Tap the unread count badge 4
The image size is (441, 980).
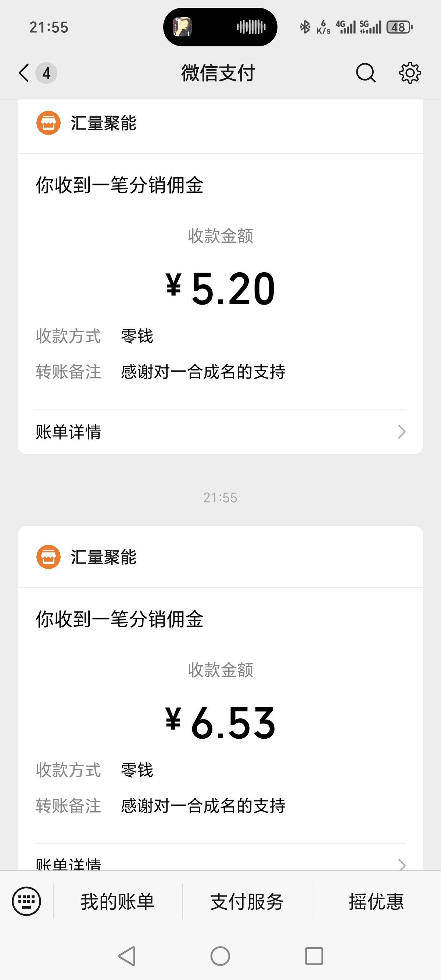(x=46, y=73)
